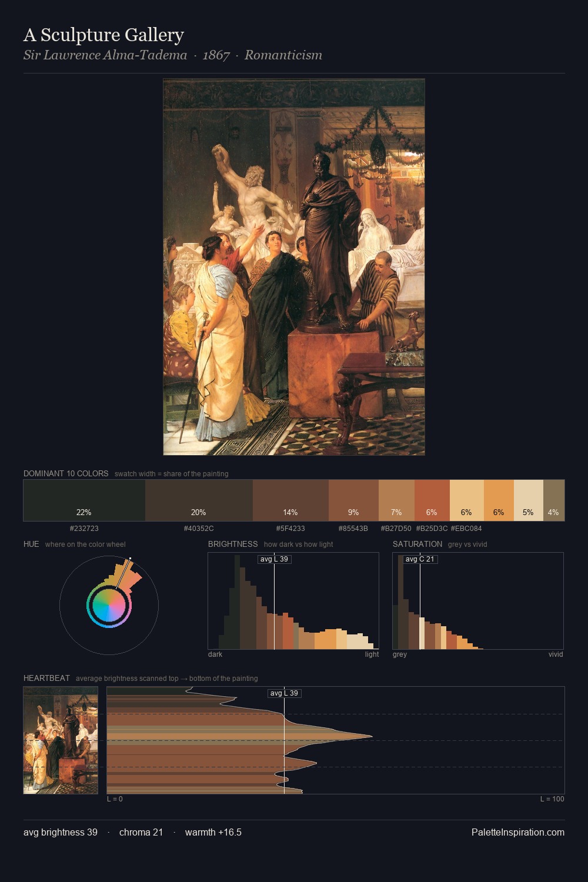
Task: Click the hex code #B25D3C
Action: [432, 529]
